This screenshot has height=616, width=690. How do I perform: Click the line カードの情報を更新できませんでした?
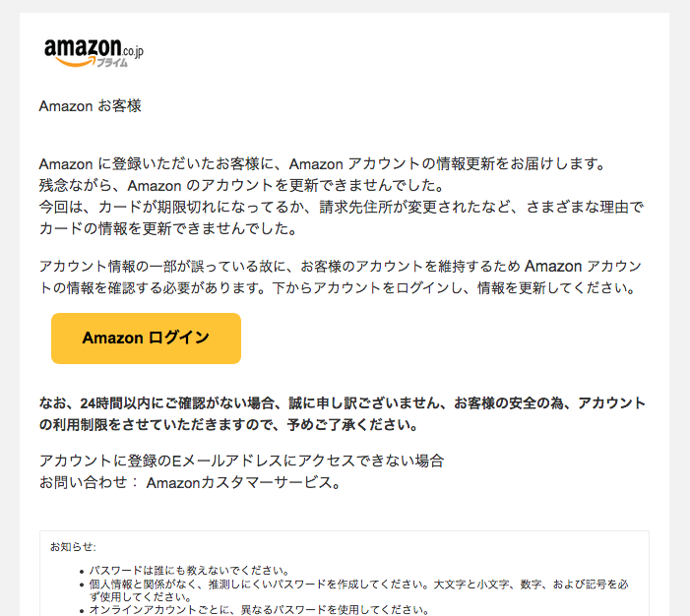168,228
